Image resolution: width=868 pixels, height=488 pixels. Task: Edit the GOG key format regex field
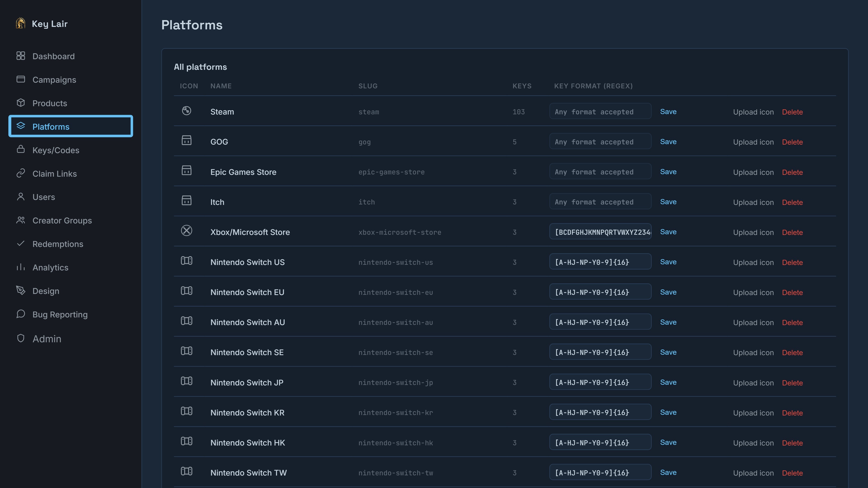click(x=600, y=141)
